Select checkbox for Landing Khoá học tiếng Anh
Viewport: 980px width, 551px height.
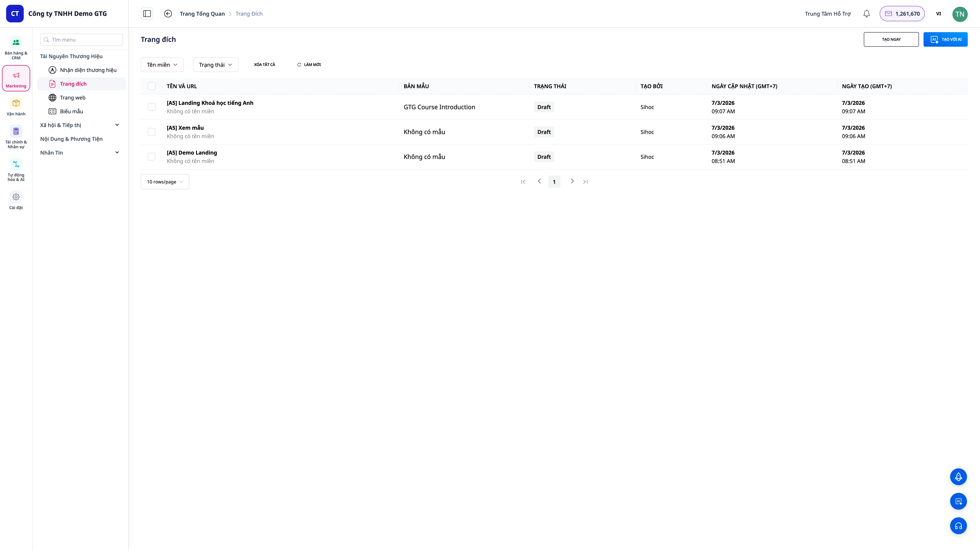click(151, 107)
